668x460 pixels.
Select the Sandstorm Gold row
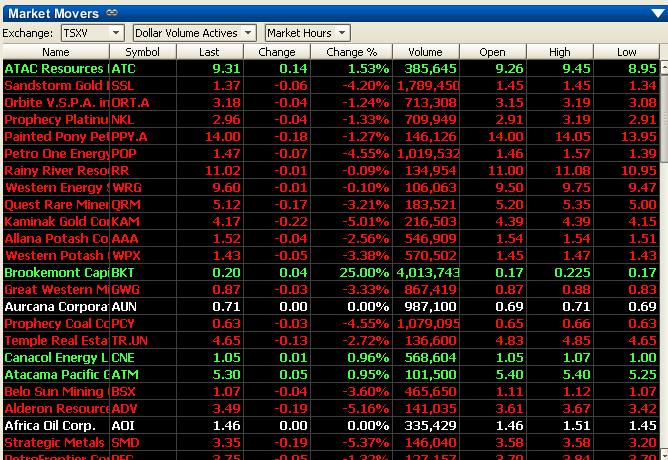[x=56, y=87]
